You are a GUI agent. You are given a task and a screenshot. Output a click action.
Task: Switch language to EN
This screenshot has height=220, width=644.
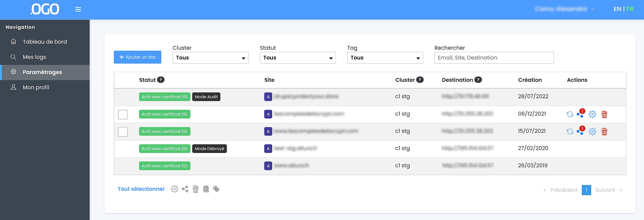(617, 9)
